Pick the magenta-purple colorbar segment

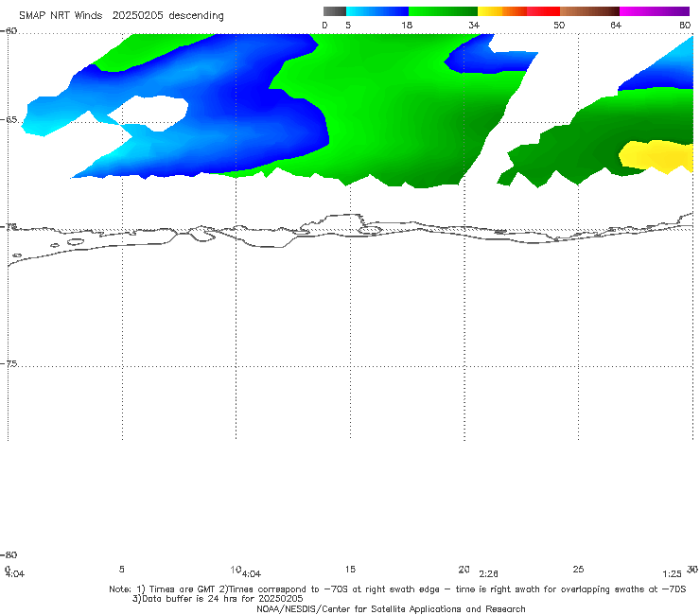click(x=655, y=11)
